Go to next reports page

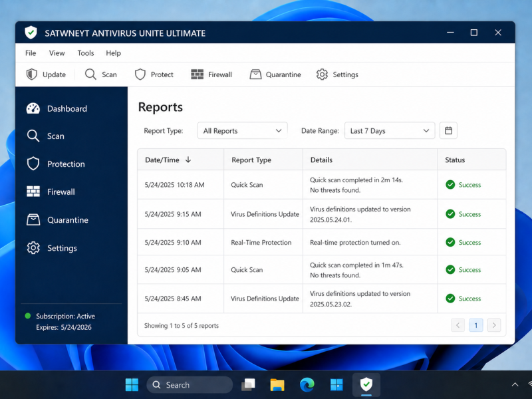(x=494, y=325)
